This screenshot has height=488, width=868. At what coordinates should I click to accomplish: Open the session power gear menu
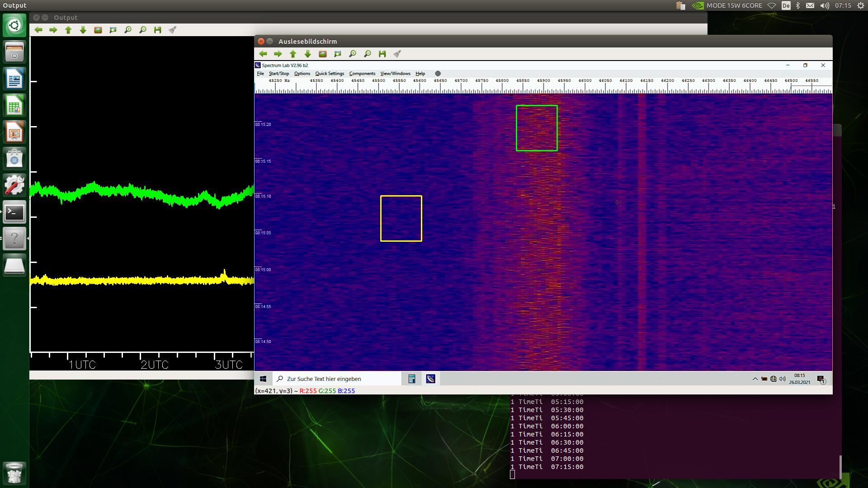point(861,5)
